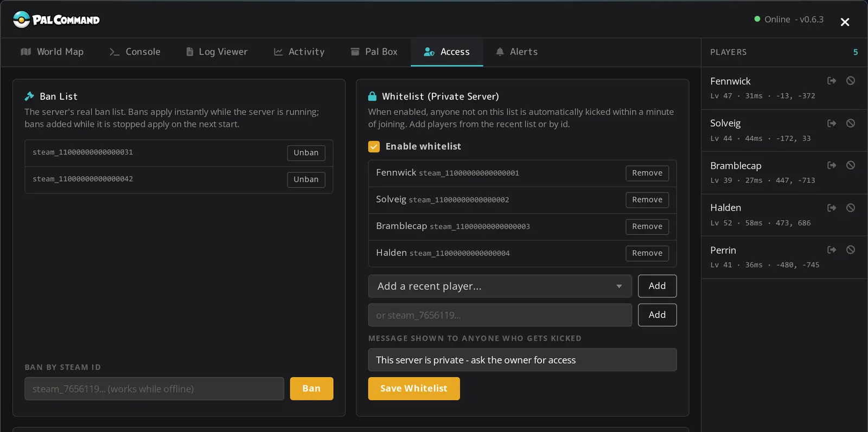Click the version text v0.6.3

point(812,20)
